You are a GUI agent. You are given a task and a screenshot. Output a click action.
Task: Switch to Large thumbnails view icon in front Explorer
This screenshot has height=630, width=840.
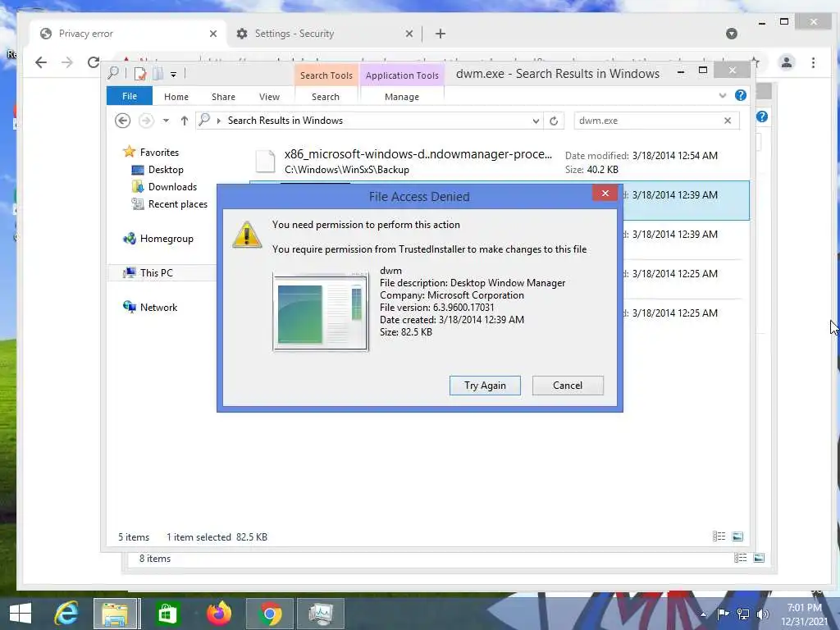737,536
